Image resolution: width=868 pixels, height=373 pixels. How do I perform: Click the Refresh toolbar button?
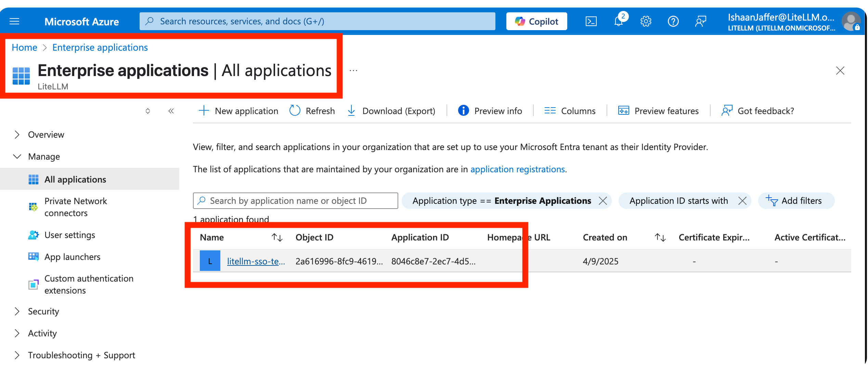click(x=312, y=111)
